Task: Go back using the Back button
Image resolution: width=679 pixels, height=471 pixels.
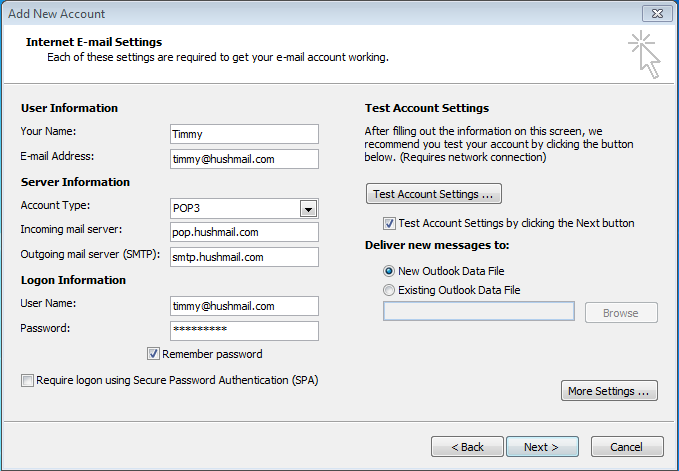Action: [467, 447]
